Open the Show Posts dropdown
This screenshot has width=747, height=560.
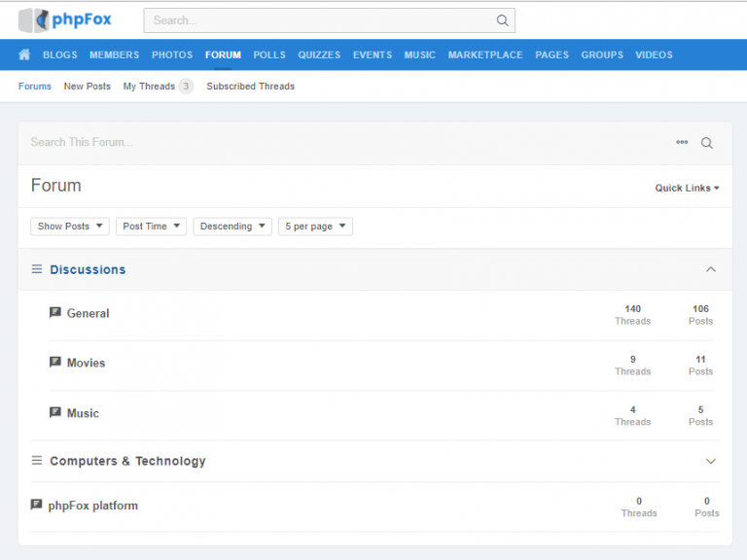click(70, 227)
